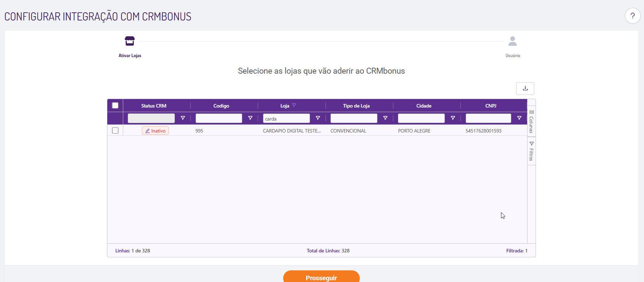Click the Filtrada: 1 footer text

(517, 251)
